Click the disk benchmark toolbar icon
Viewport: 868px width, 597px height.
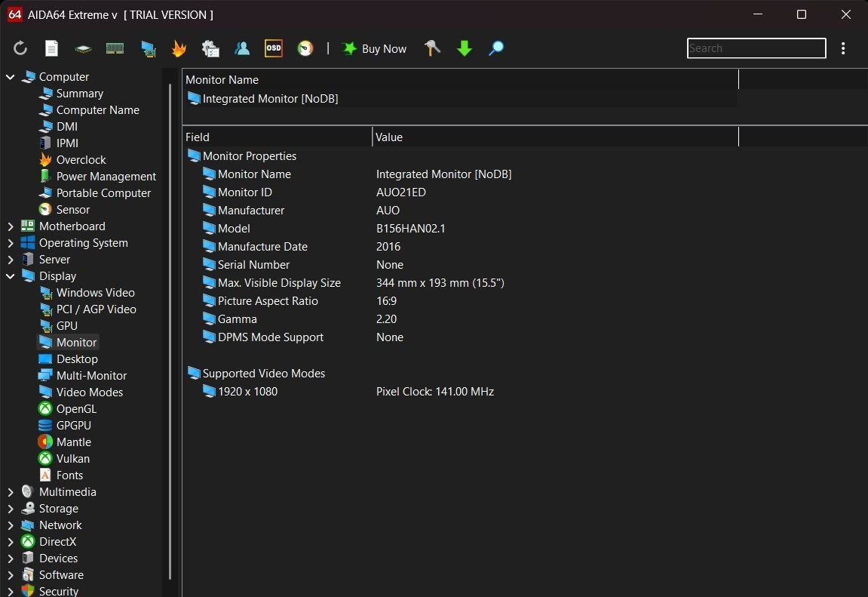point(83,49)
